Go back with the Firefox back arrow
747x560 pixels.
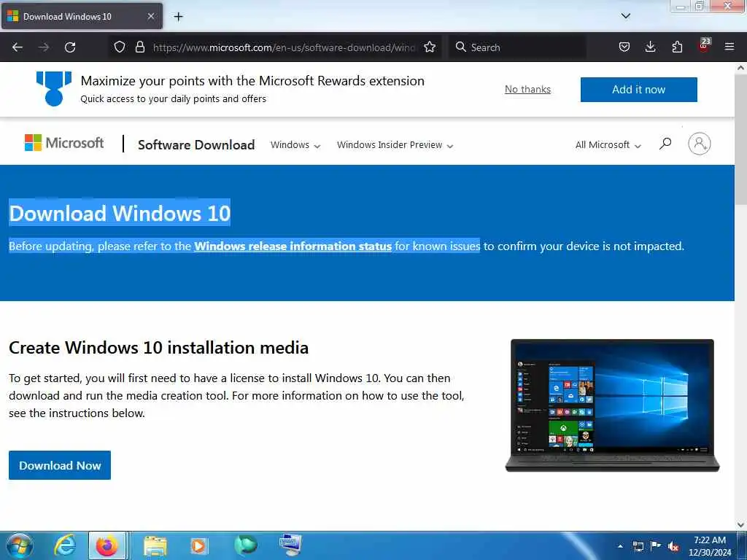point(18,47)
